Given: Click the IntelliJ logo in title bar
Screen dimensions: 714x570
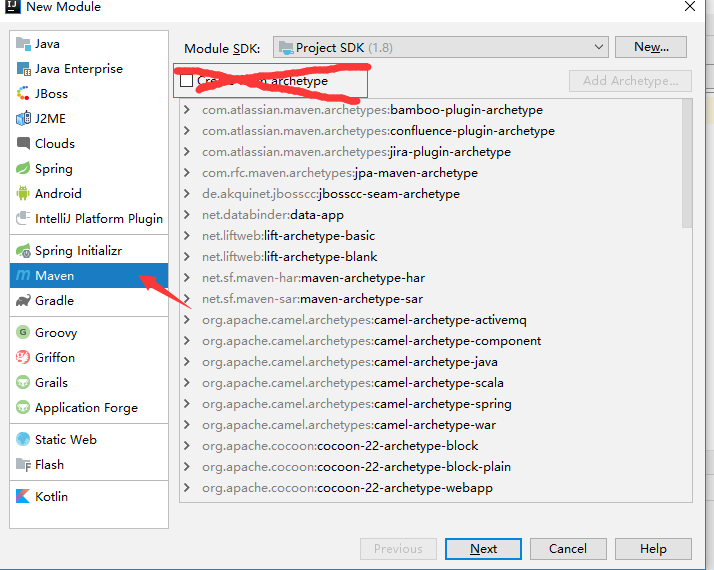Looking at the screenshot, I should [x=12, y=6].
